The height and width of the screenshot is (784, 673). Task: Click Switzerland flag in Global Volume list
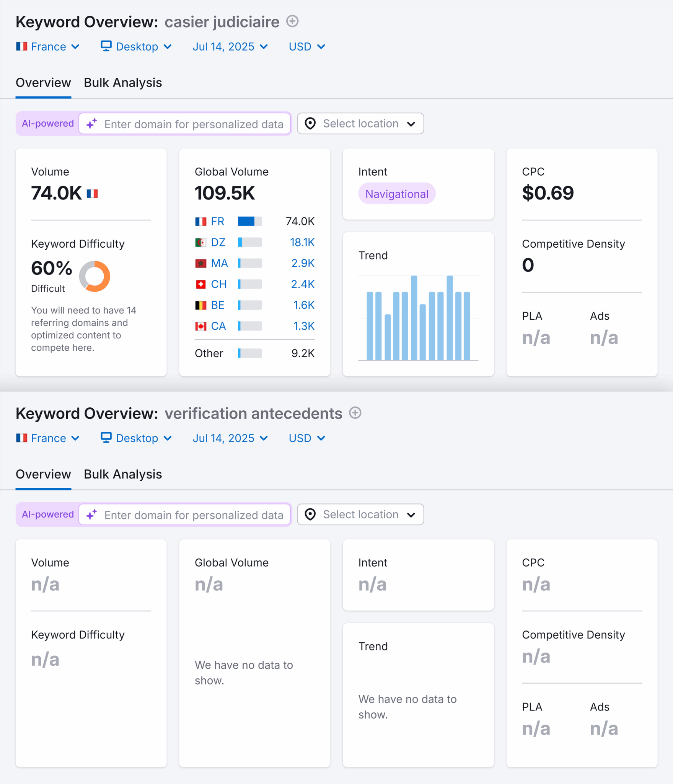click(200, 284)
